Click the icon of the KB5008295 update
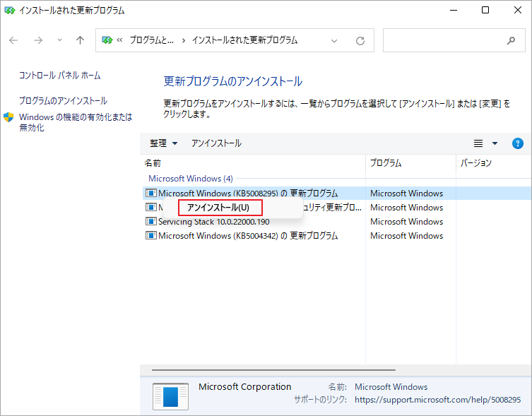 click(x=151, y=193)
